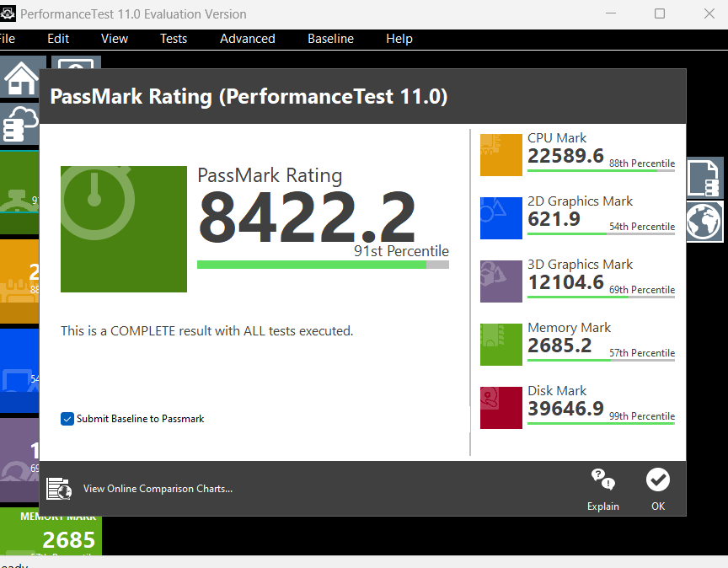Click the 57th Percentile label next to Memory Mark
The height and width of the screenshot is (568, 728).
642,353
